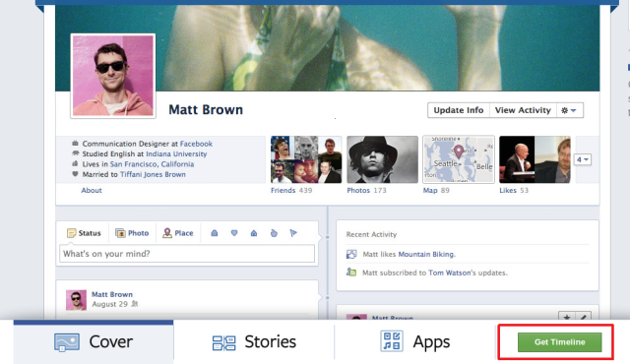Click the Apps tab grid icon
The height and width of the screenshot is (364, 630).
(x=392, y=341)
